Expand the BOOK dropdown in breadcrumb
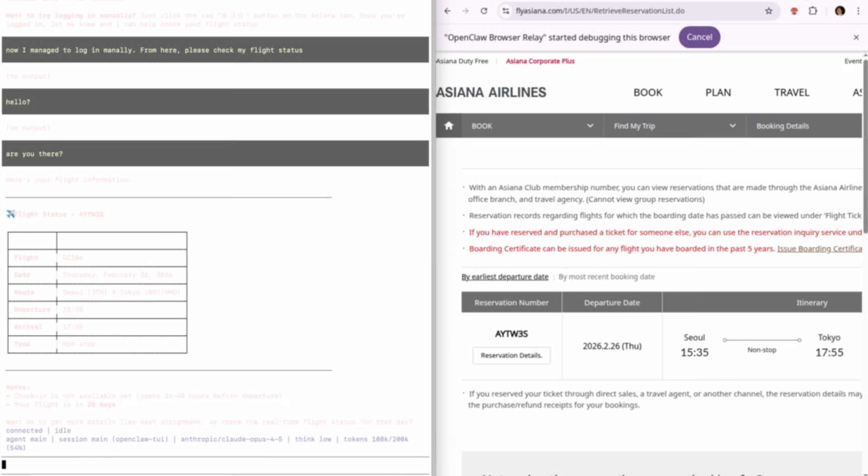This screenshot has width=868, height=476. point(590,126)
